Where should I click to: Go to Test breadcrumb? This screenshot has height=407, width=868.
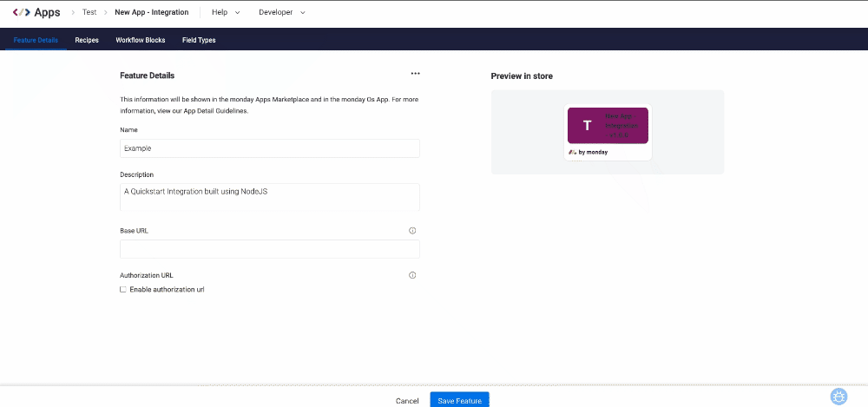(x=89, y=12)
